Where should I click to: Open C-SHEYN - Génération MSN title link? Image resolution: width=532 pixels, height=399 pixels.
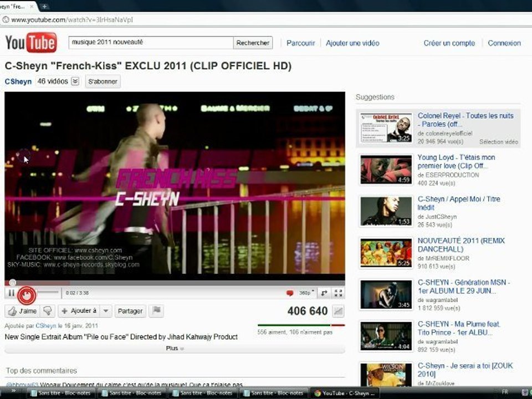[463, 287]
